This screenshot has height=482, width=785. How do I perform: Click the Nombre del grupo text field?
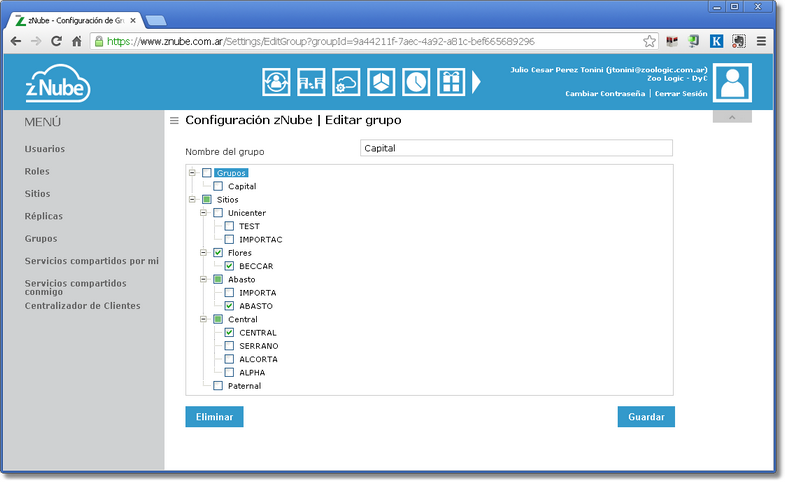pos(516,148)
